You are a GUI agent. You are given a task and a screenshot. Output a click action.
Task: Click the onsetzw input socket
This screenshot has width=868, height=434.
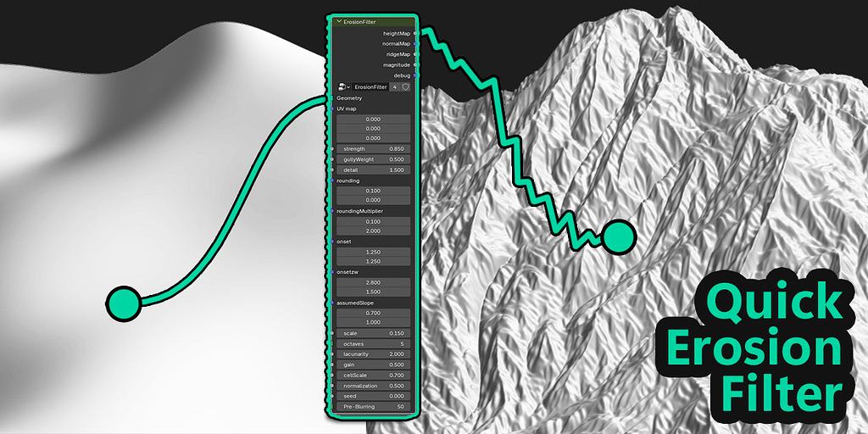click(331, 272)
